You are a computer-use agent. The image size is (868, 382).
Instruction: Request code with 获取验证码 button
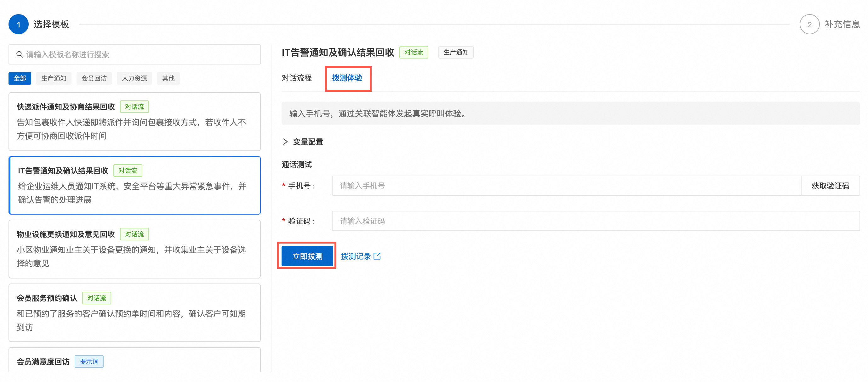coord(830,186)
